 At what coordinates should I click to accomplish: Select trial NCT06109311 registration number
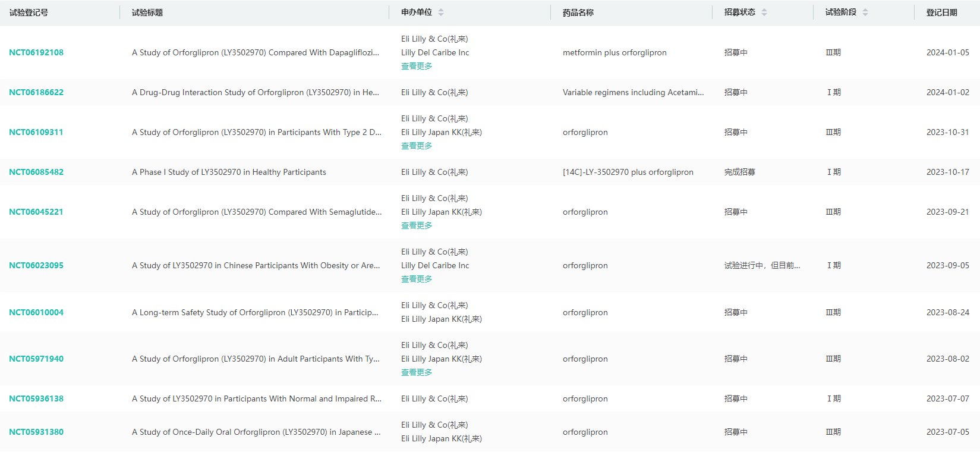[36, 132]
